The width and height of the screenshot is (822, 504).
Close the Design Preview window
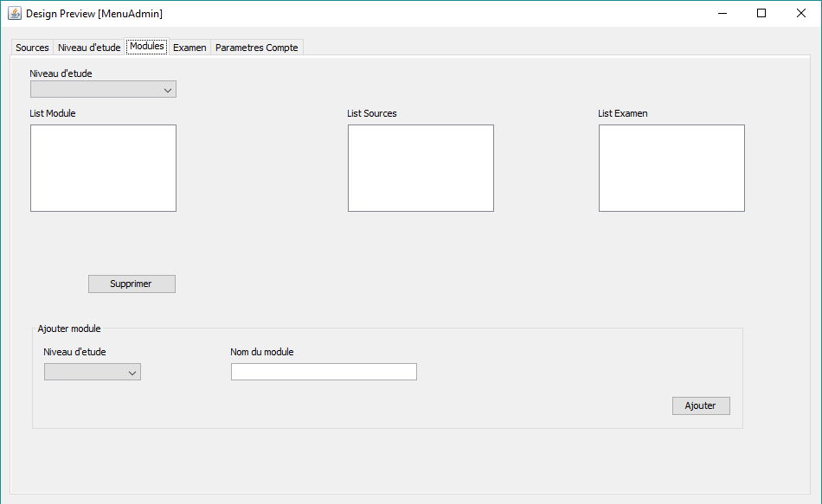(x=801, y=13)
